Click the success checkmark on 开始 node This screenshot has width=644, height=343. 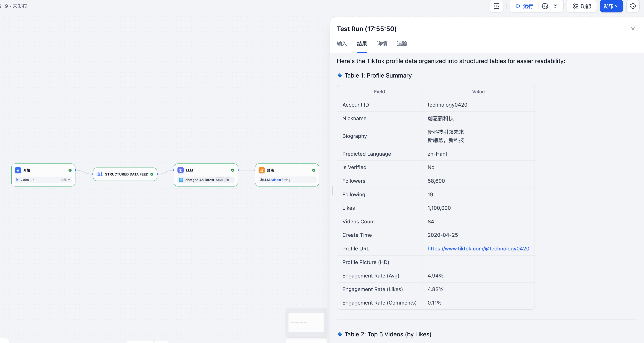70,170
